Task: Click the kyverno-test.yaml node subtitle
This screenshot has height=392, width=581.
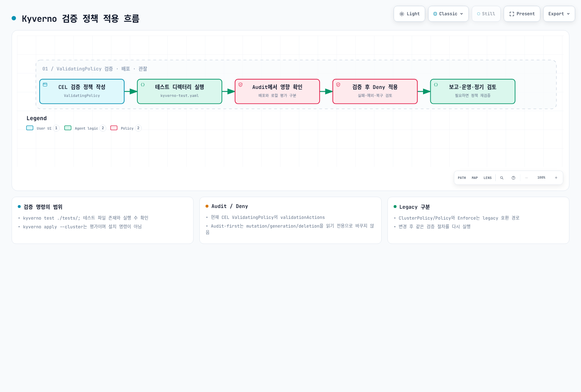Action: pyautogui.click(x=179, y=96)
